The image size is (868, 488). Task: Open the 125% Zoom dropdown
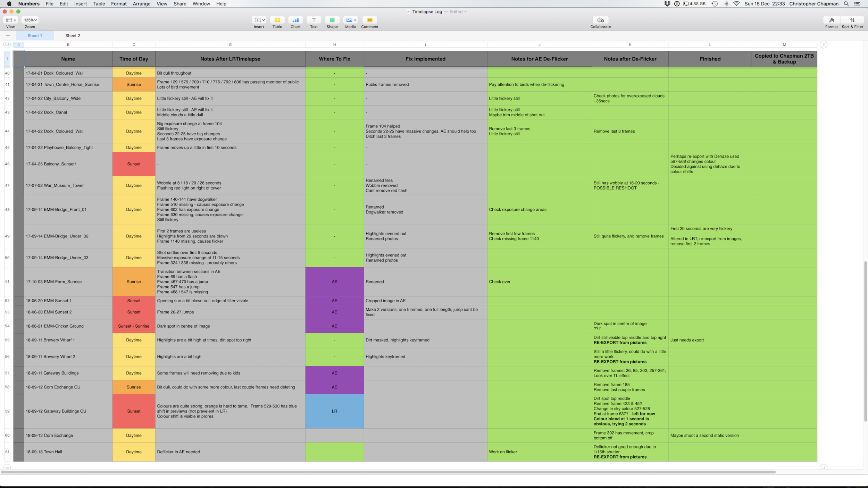point(30,20)
